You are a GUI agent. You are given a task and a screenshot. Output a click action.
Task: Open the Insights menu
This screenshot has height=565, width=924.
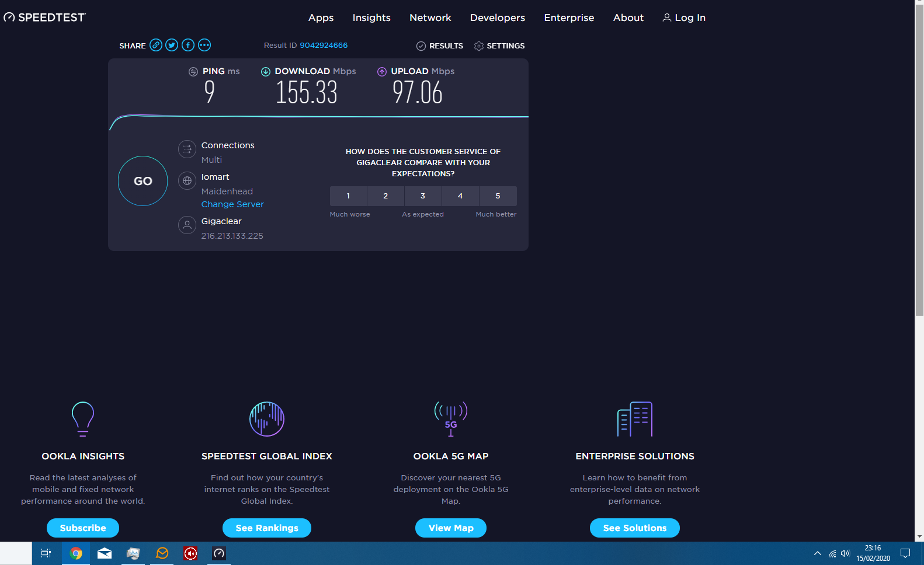pyautogui.click(x=371, y=18)
